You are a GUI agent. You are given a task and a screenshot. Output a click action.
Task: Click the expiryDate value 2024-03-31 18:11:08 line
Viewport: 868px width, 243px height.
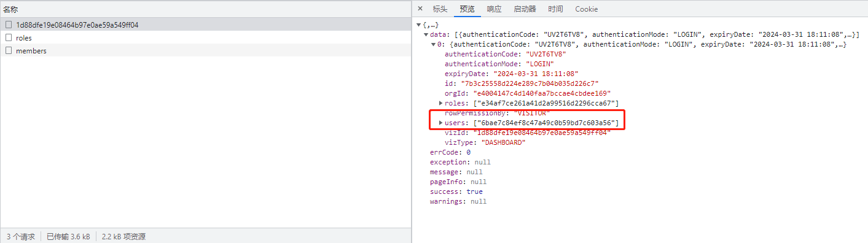click(511, 74)
